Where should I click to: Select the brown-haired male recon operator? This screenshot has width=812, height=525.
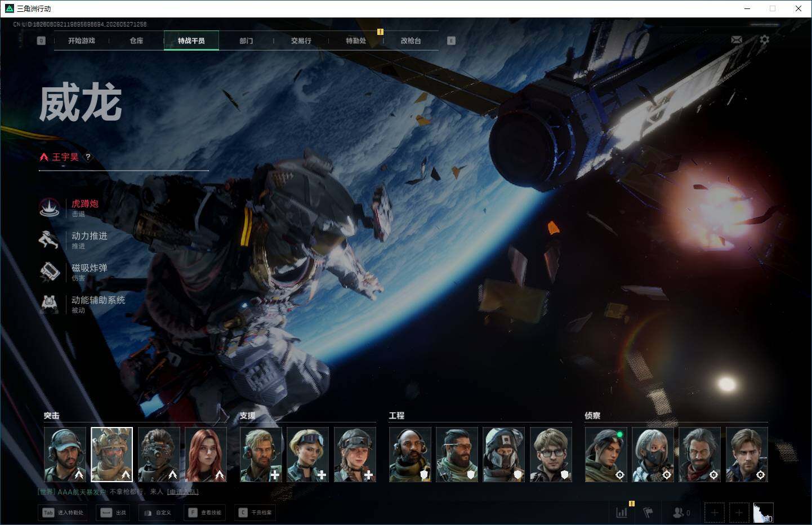click(747, 455)
